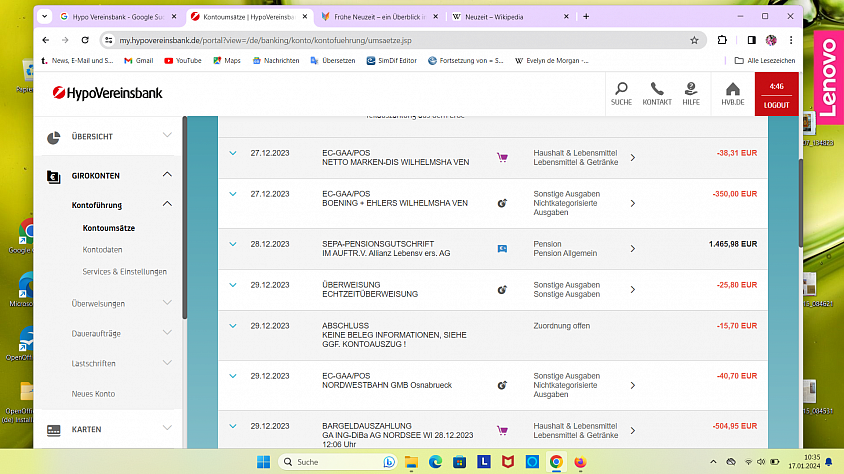This screenshot has height=474, width=844.
Task: Expand the KARTEN sidebar section
Action: [167, 428]
